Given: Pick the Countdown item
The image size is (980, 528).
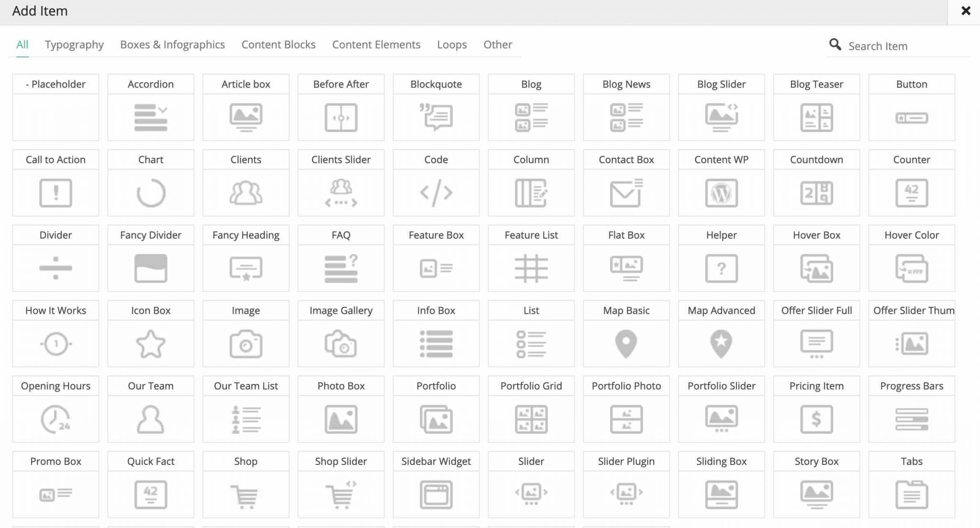Looking at the screenshot, I should pyautogui.click(x=816, y=193).
